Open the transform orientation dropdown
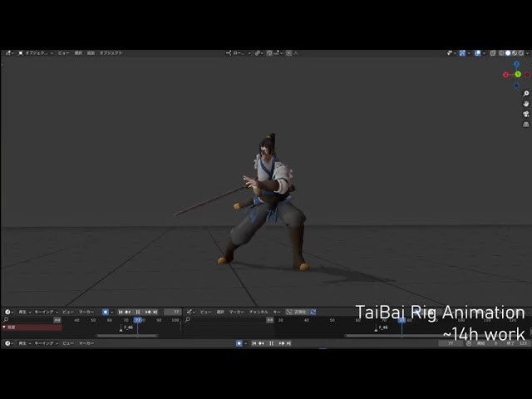The image size is (532, 399). tap(240, 53)
